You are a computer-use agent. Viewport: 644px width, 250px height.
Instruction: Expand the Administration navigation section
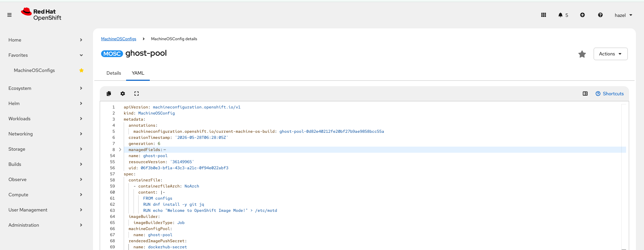46,225
